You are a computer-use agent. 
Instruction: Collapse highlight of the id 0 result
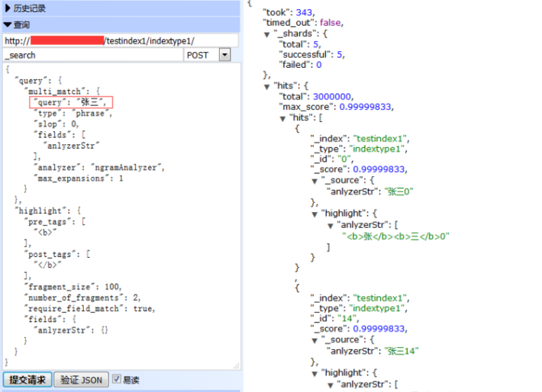click(x=315, y=214)
